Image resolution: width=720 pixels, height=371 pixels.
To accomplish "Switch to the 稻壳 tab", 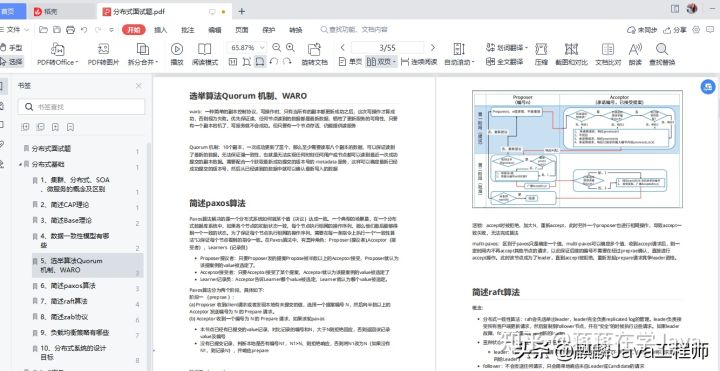I will pos(62,11).
